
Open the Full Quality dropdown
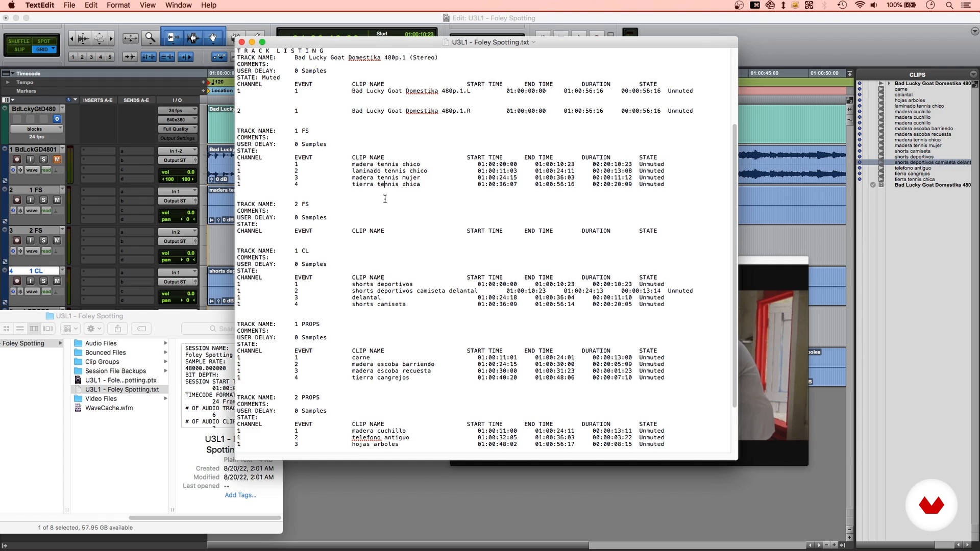[x=177, y=129]
